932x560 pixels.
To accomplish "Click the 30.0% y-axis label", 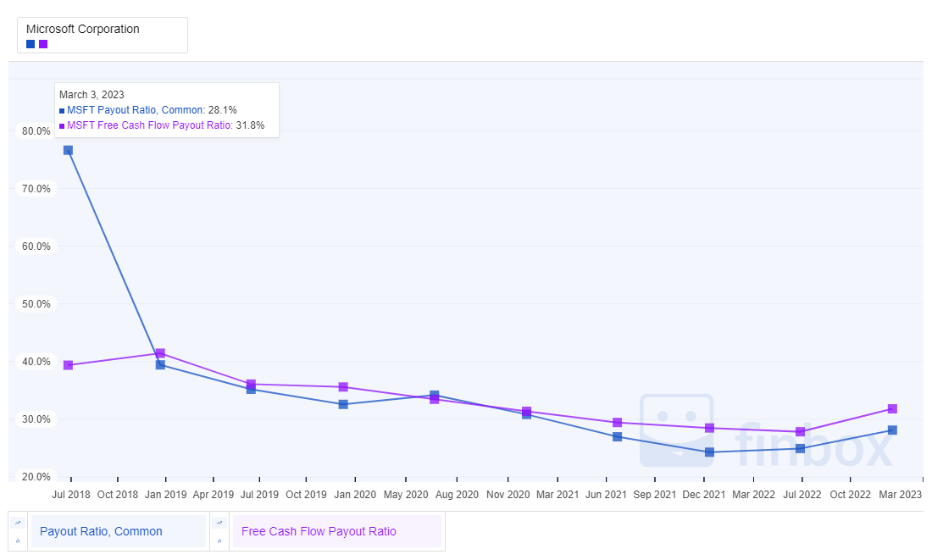I will [36, 419].
